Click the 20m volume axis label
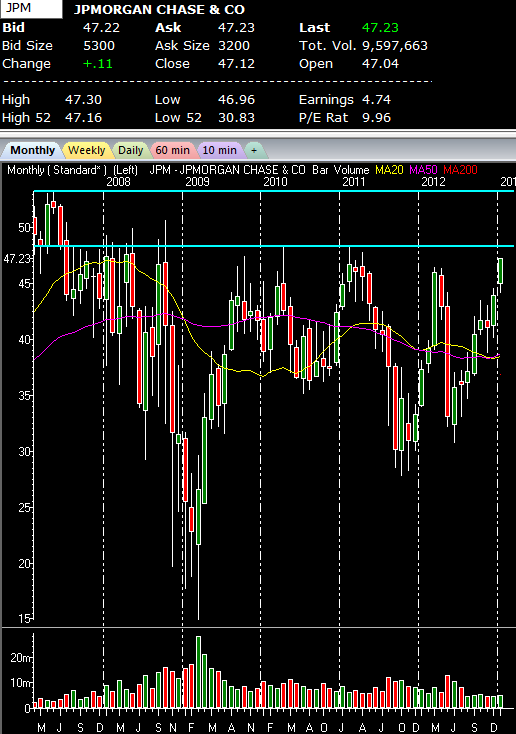This screenshot has height=734, width=516. click(x=20, y=658)
